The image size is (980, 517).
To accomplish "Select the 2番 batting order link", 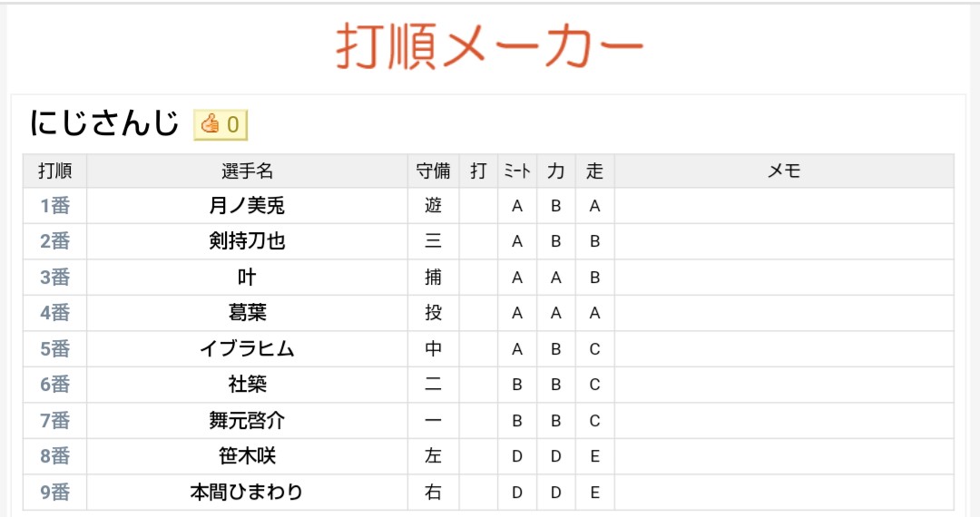I will click(x=55, y=241).
